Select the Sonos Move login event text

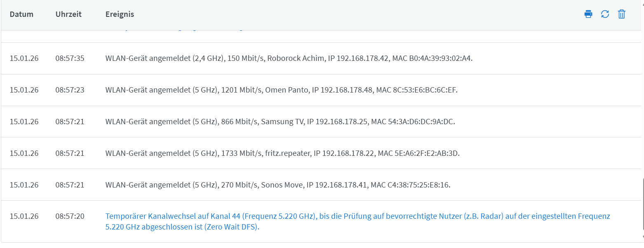tap(278, 185)
